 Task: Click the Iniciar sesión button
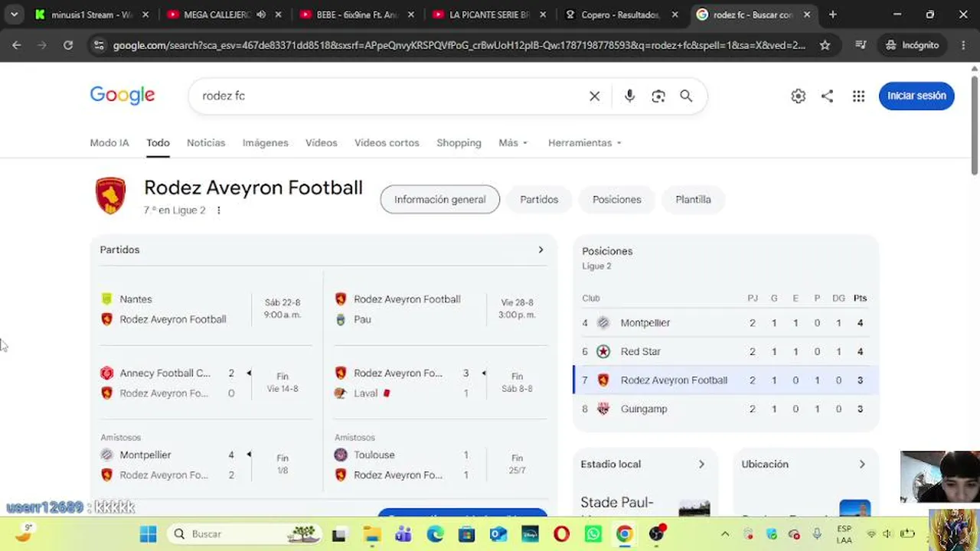(916, 96)
